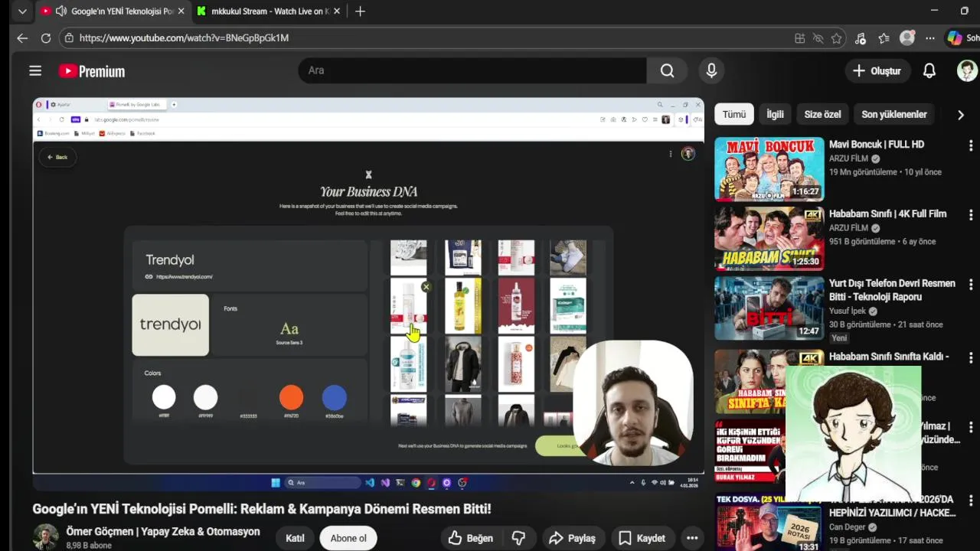The height and width of the screenshot is (551, 980).
Task: Open YouTube notifications bell
Action: 929,70
